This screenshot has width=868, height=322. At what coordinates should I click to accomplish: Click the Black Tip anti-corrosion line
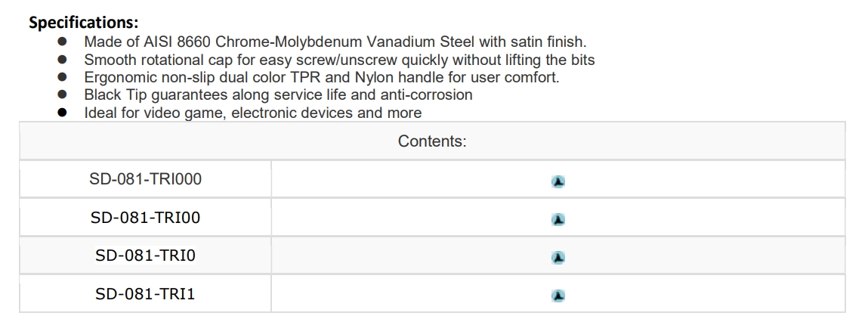tap(278, 95)
